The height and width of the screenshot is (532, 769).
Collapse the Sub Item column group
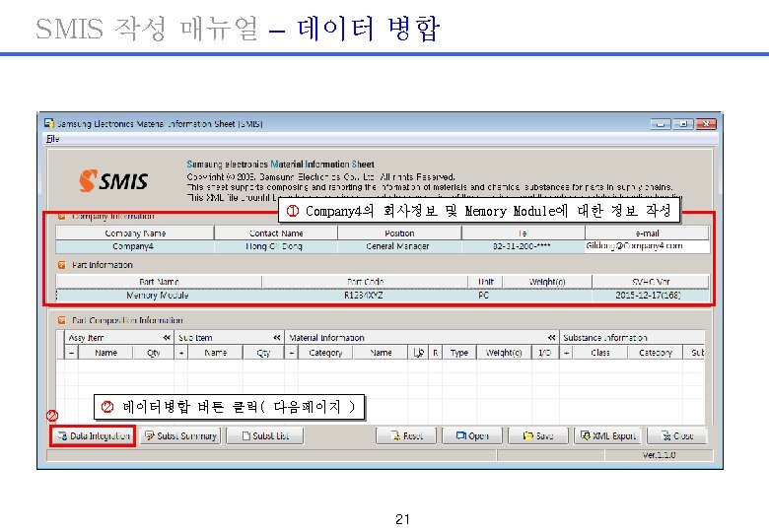(x=277, y=338)
